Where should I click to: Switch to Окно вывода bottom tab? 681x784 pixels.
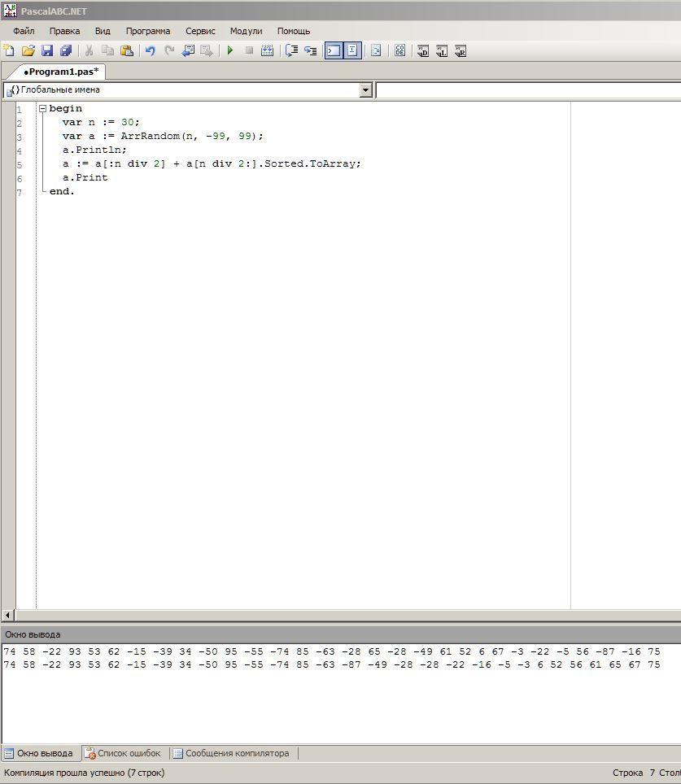(40, 753)
